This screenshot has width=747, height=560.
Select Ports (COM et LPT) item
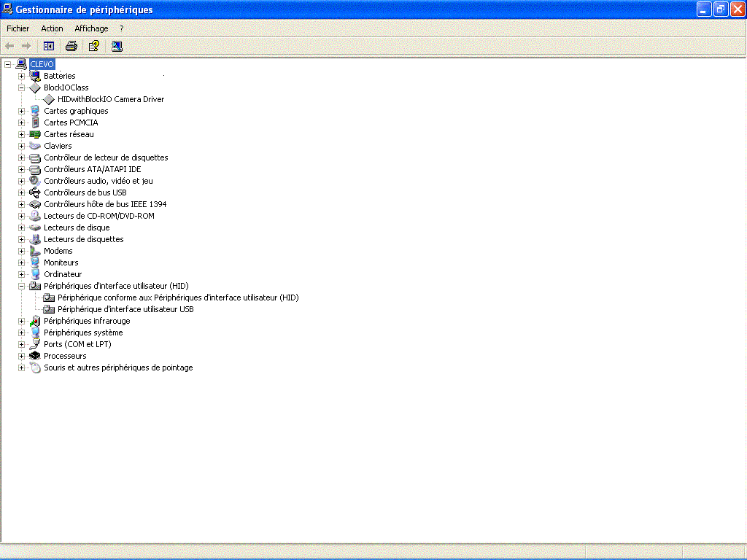point(77,344)
